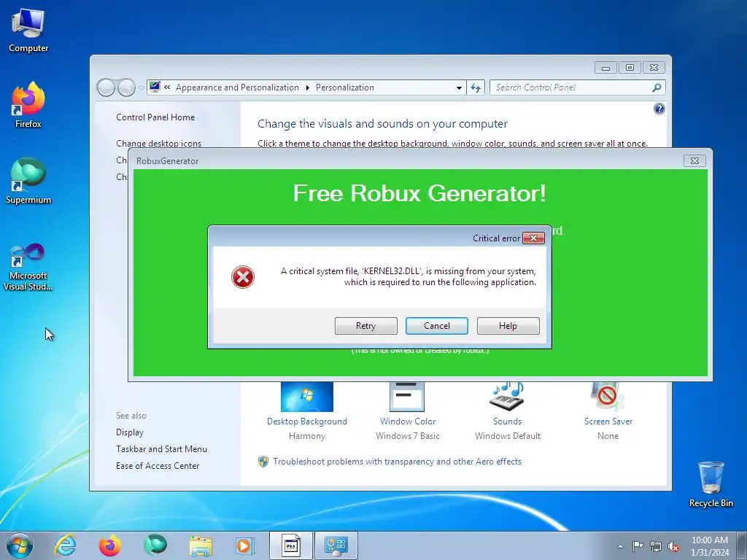Launch Firefox from the desktop shortcut
This screenshot has height=560, width=747.
tap(28, 105)
